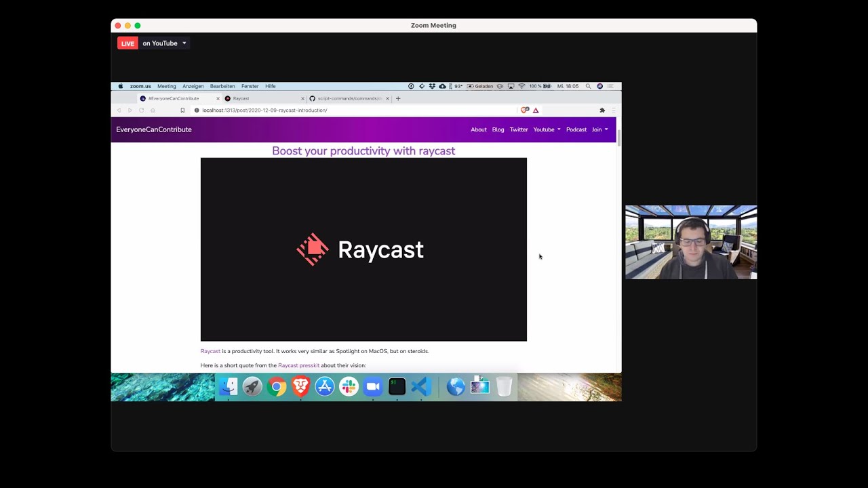Reload the page in the browser
Image resolution: width=868 pixels, height=488 pixels.
point(141,110)
